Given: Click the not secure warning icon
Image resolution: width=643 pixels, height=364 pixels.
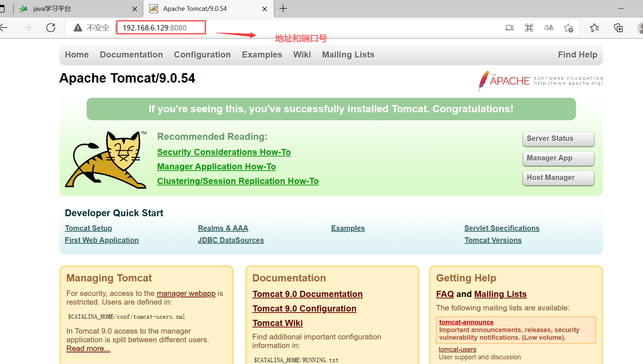Looking at the screenshot, I should (x=78, y=28).
